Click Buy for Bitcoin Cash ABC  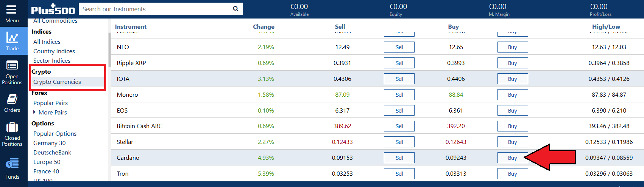click(x=513, y=126)
